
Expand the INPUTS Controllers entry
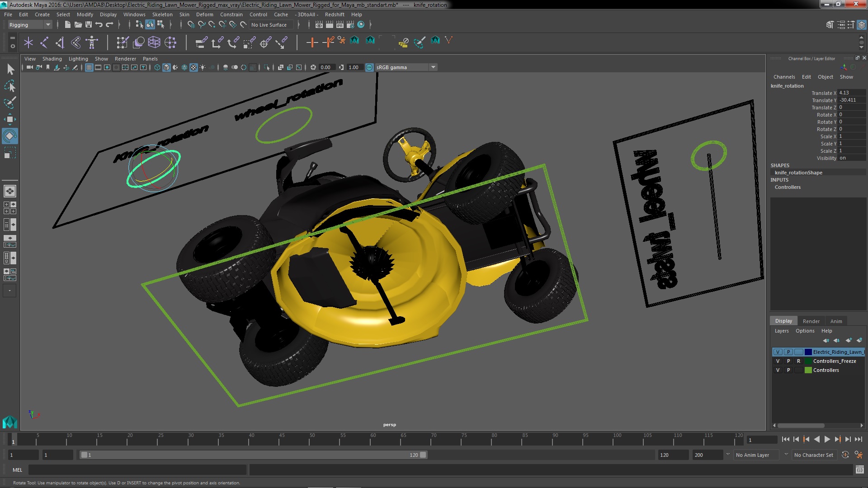(x=788, y=187)
